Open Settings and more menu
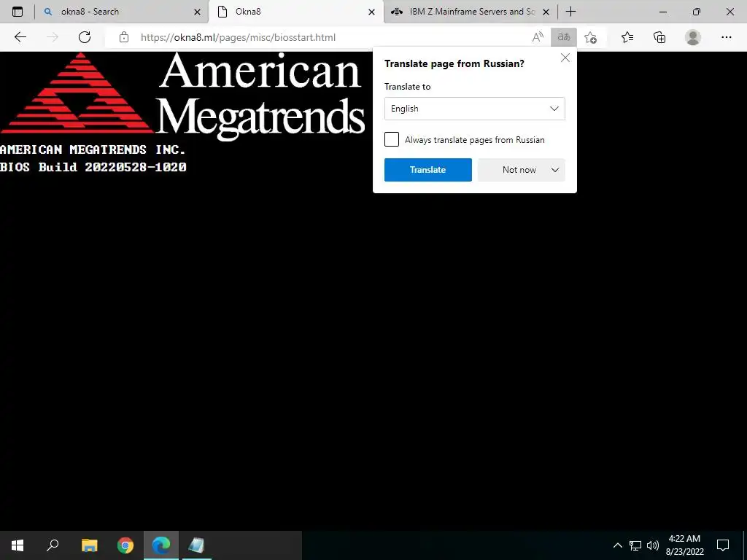This screenshot has width=747, height=560. (x=726, y=37)
